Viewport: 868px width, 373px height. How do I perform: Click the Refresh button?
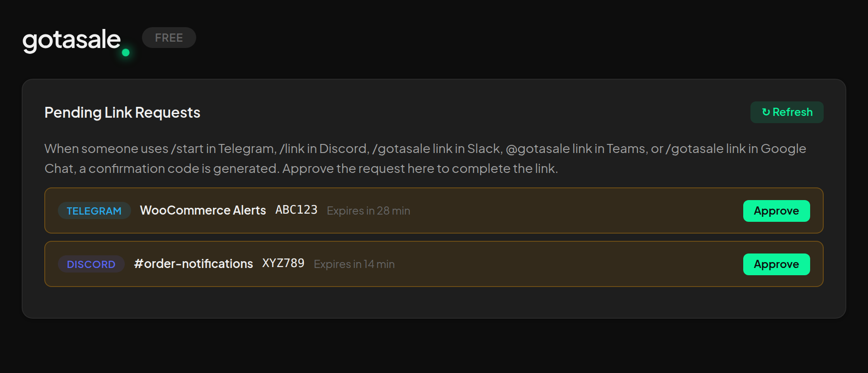tap(787, 112)
